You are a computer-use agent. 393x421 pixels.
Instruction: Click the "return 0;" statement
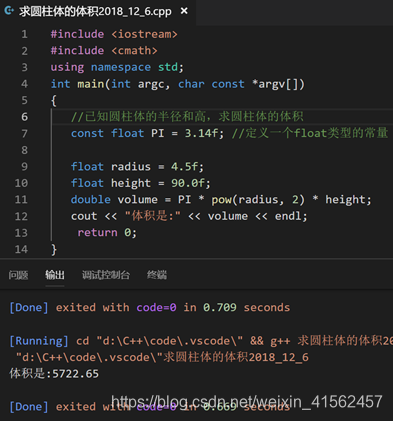107,233
